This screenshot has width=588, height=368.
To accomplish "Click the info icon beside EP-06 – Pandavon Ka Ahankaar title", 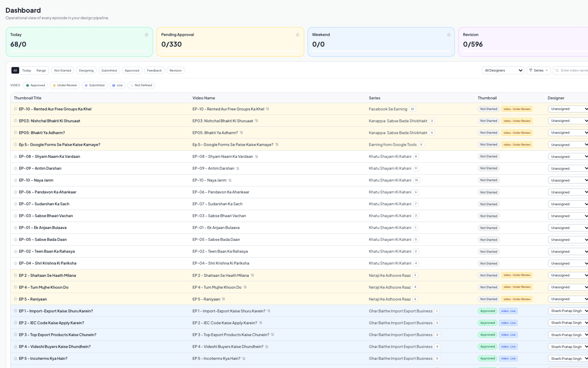I will 16,192.
